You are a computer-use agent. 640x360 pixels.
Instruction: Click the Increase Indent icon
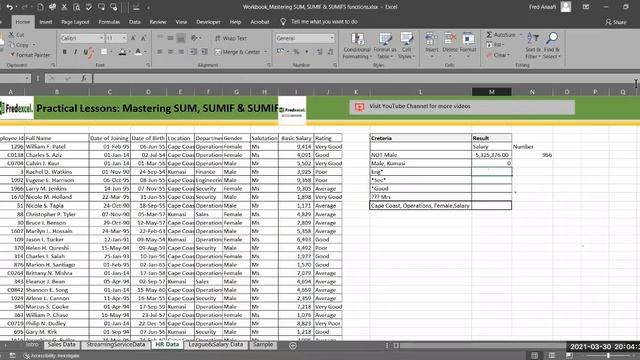click(x=204, y=52)
